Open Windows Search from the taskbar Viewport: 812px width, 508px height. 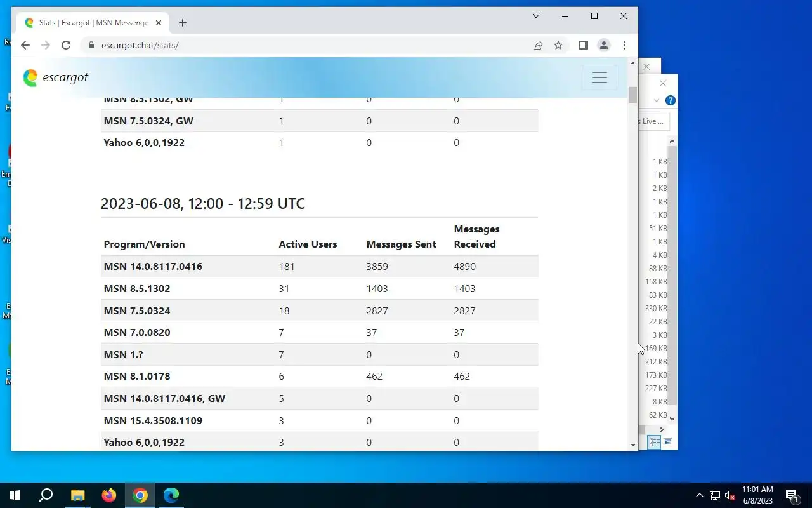tap(46, 495)
